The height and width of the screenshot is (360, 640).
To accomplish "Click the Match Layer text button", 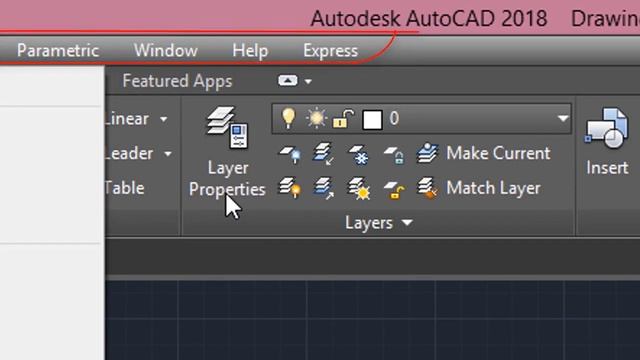I will click(x=493, y=188).
